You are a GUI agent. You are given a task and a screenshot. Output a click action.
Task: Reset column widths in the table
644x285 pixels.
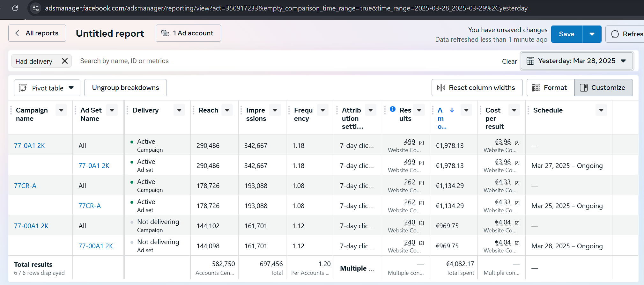click(x=477, y=88)
